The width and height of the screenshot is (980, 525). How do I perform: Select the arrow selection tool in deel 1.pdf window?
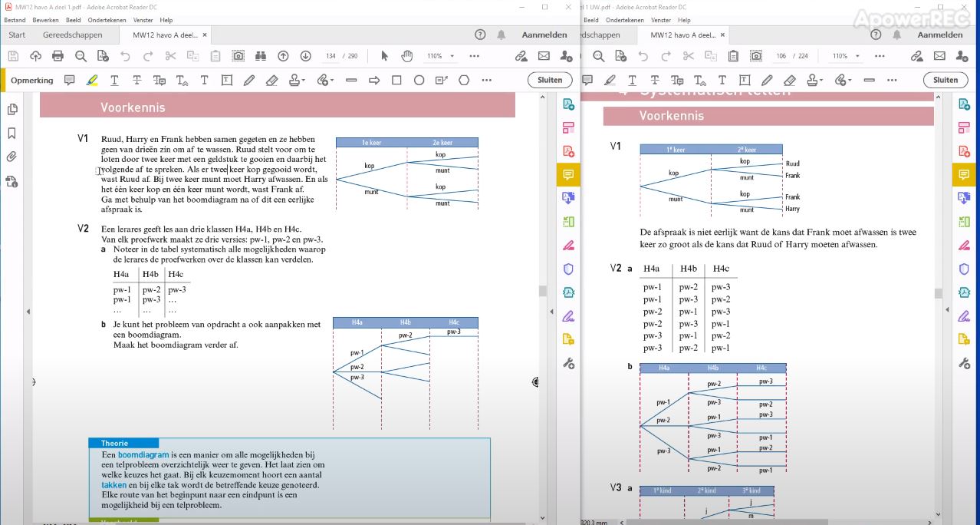point(385,56)
